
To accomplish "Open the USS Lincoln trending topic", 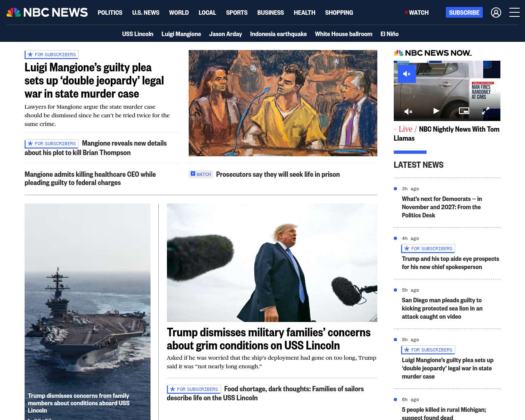I will pyautogui.click(x=138, y=34).
